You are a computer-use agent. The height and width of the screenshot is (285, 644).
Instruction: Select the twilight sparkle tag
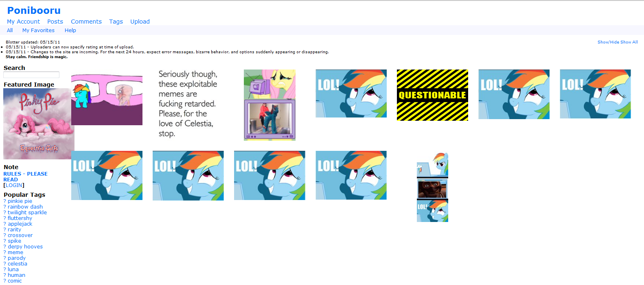(x=27, y=212)
